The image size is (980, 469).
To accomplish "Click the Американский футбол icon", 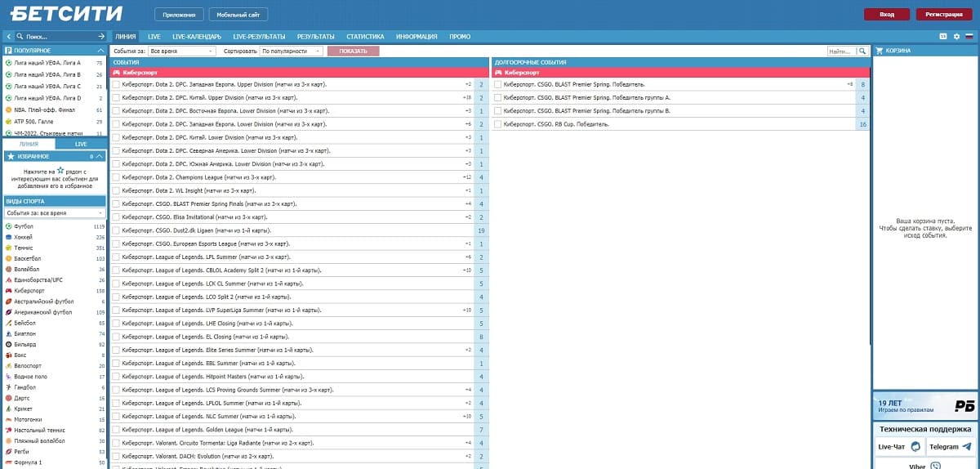I will click(x=9, y=312).
